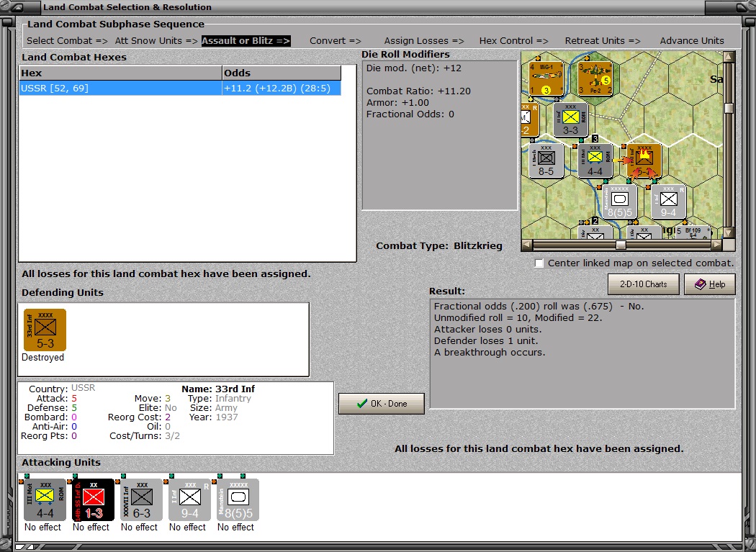
Task: Click the MiG-1 fighter counter on the map
Action: click(546, 78)
